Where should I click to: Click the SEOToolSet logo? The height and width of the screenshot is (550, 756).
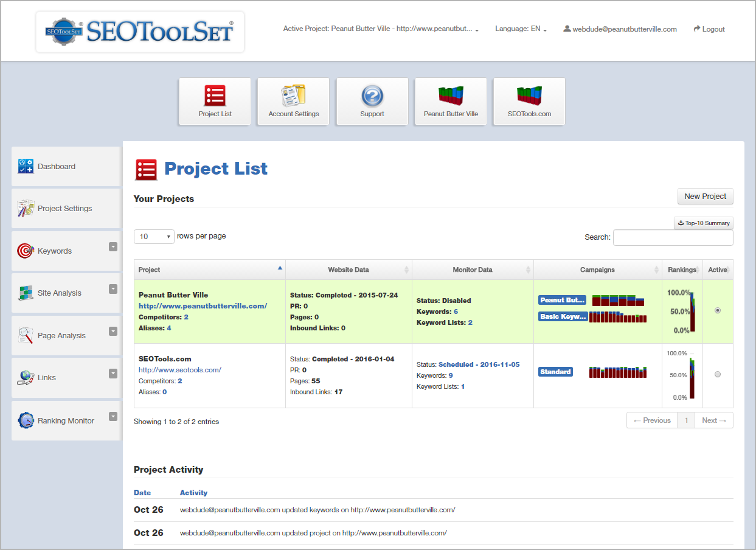click(x=140, y=32)
